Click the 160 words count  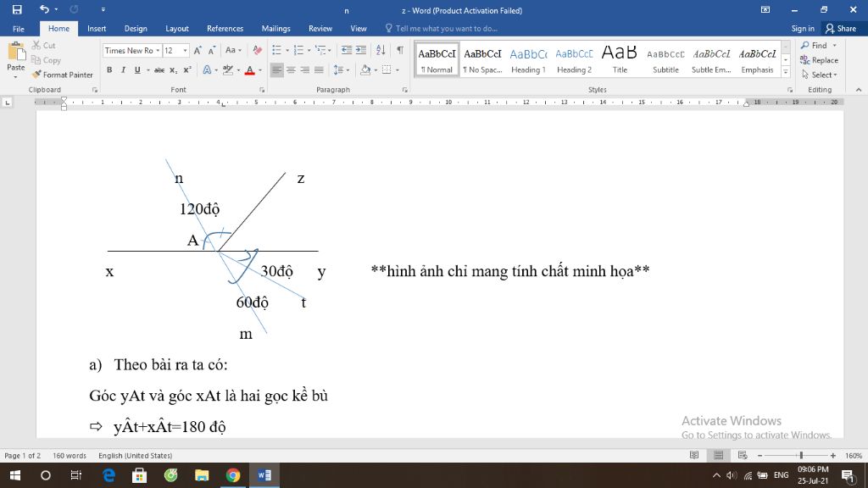pos(70,456)
